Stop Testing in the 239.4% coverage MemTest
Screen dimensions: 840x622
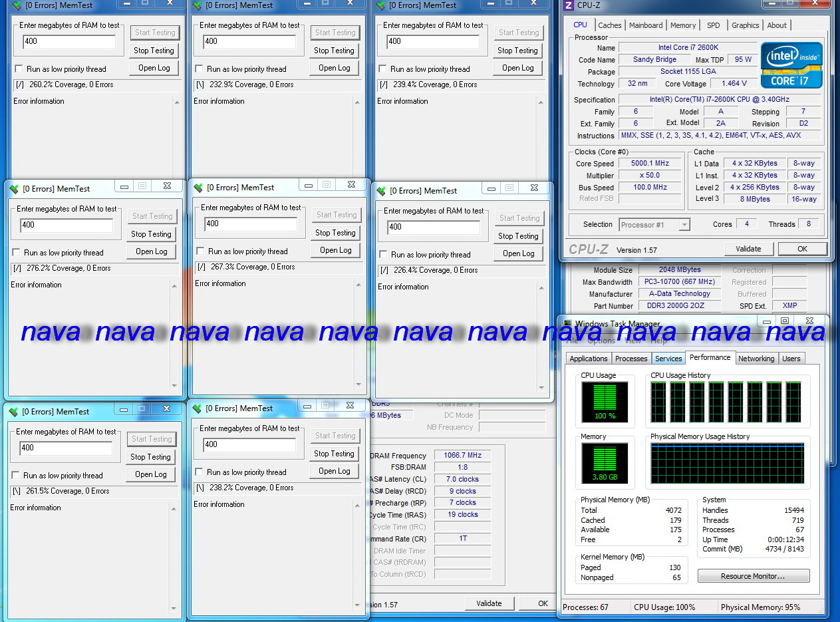point(517,51)
